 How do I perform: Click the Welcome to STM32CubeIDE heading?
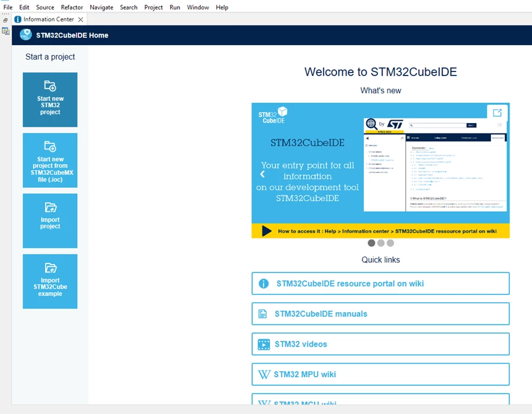click(380, 71)
